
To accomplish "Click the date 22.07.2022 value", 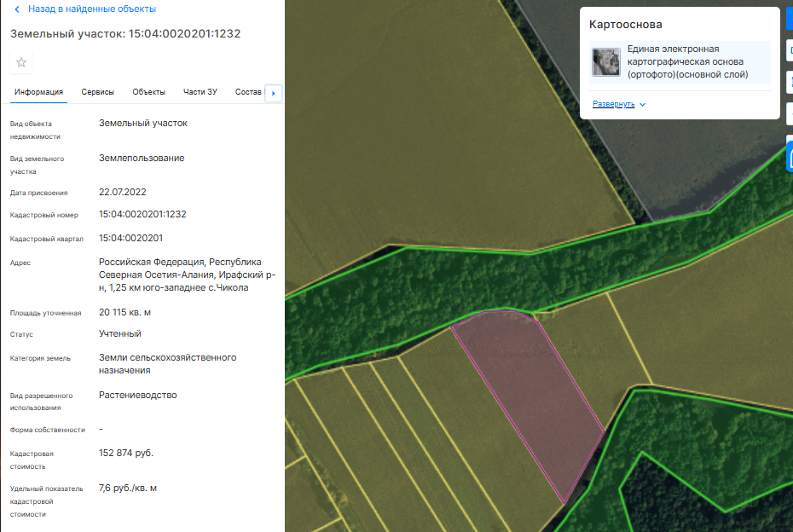I will coord(123,192).
